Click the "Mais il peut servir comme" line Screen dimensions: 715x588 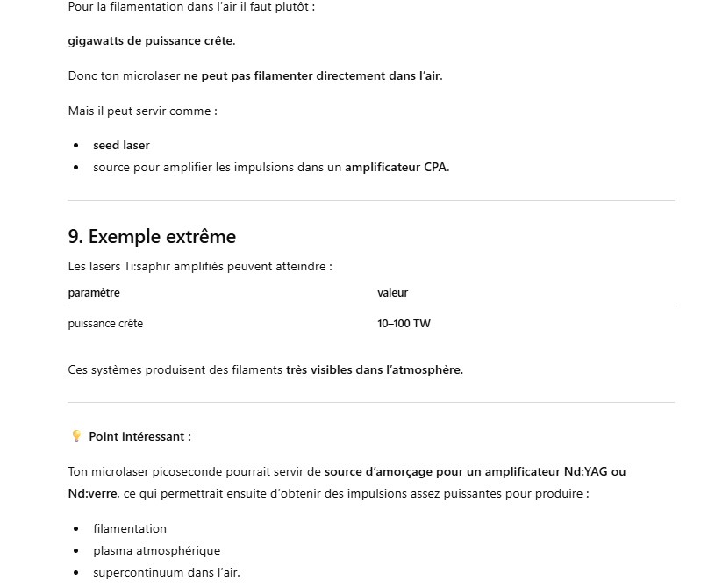coord(142,111)
